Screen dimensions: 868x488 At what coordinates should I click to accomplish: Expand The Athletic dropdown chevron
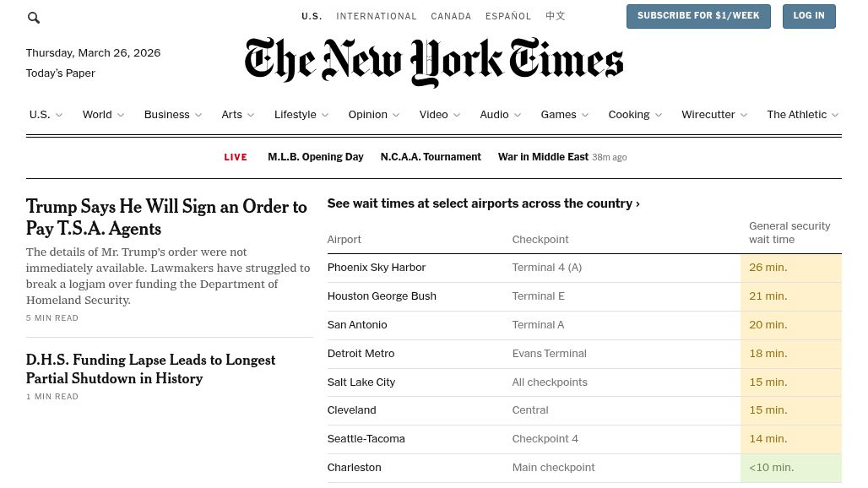click(835, 116)
